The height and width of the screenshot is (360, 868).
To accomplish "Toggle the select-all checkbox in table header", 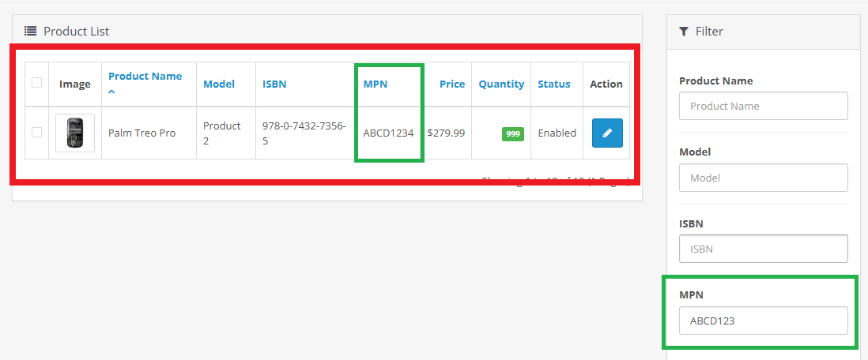I will click(x=36, y=83).
